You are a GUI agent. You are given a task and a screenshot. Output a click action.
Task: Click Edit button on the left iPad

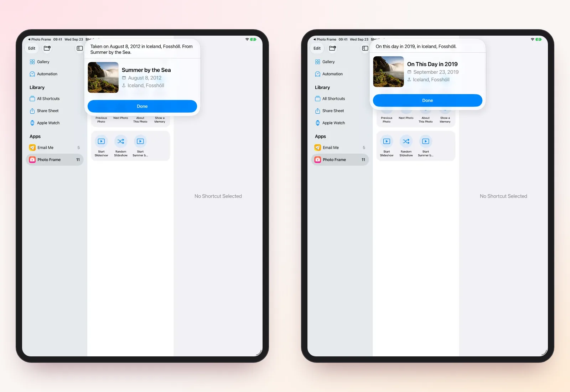pos(32,48)
